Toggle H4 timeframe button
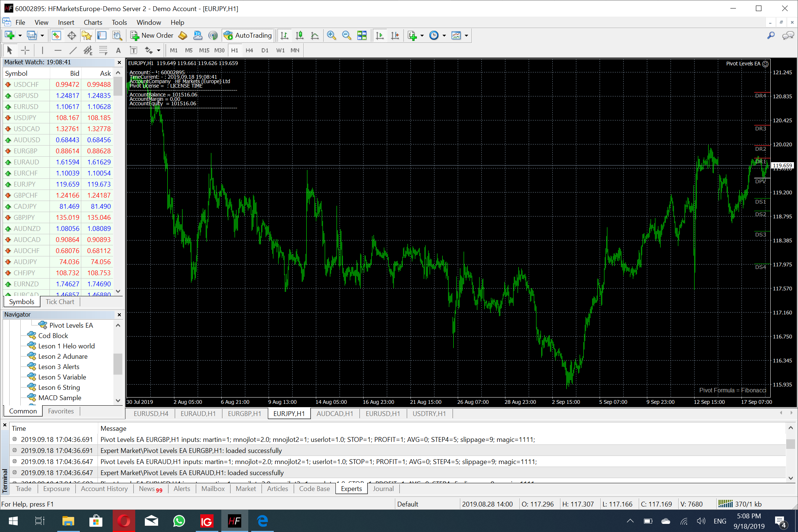This screenshot has height=532, width=798. click(249, 50)
